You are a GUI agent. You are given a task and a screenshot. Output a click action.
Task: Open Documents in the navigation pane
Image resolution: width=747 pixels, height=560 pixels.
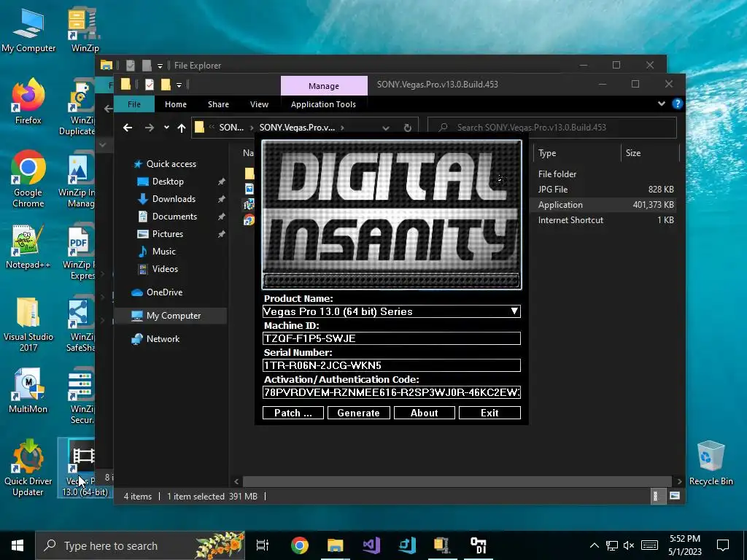(174, 217)
